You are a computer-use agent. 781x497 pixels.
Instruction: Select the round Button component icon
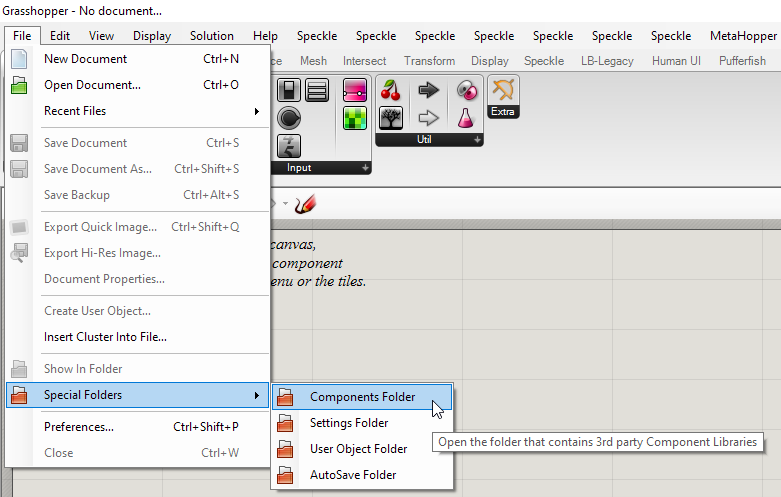(x=289, y=118)
